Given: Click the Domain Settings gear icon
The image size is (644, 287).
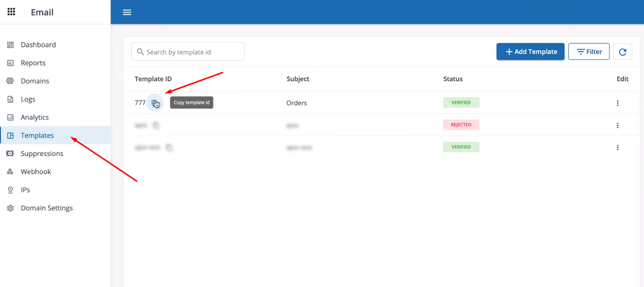Looking at the screenshot, I should (11, 209).
